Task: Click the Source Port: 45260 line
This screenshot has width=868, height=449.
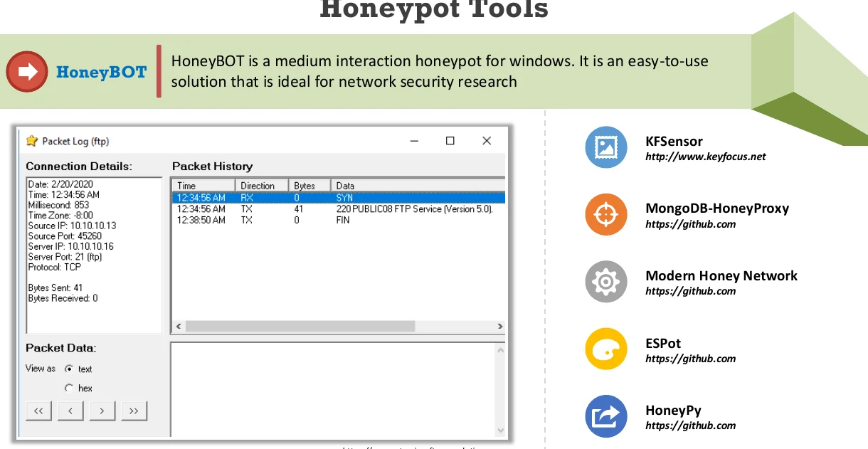Action: pos(65,236)
